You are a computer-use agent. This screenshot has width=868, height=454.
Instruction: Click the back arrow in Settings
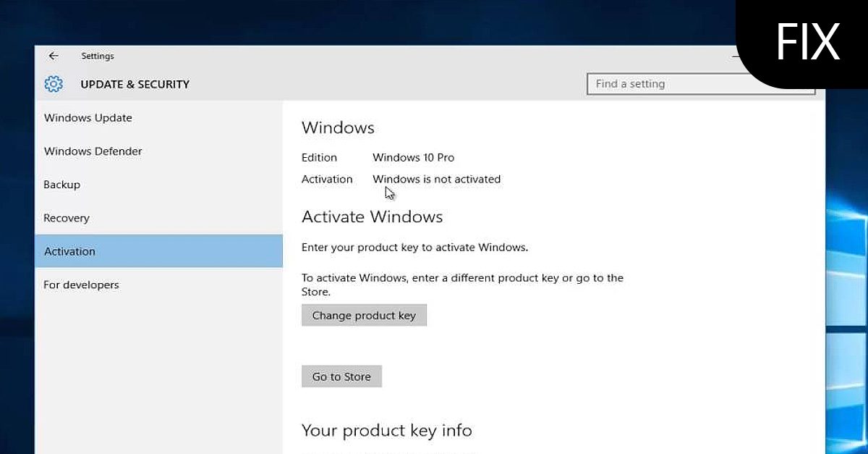pos(54,56)
